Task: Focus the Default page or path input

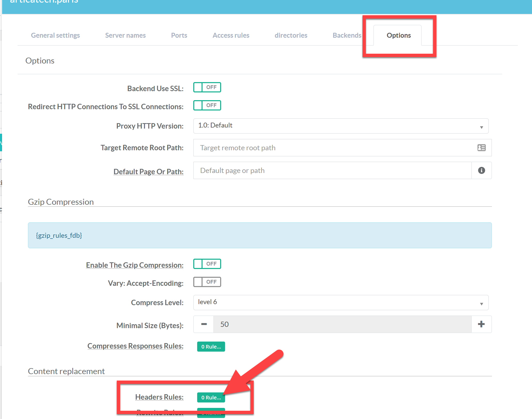Action: [332, 170]
